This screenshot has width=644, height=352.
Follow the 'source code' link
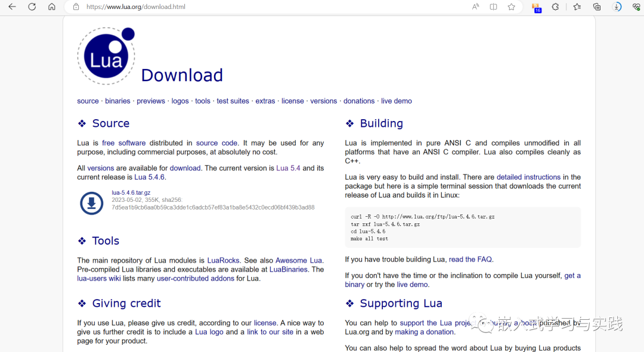(x=216, y=143)
